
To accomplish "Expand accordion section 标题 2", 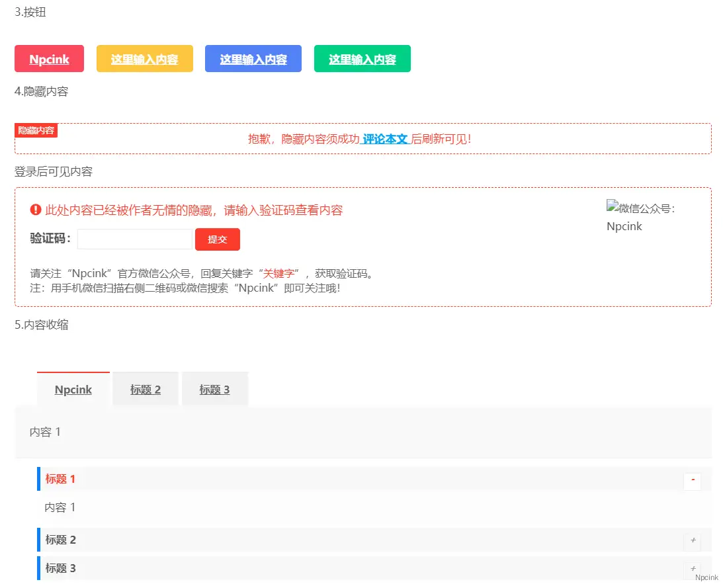I will pos(692,540).
